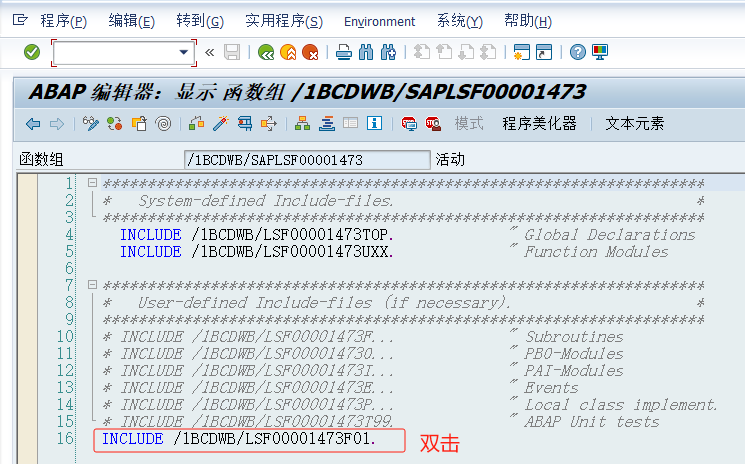This screenshot has width=745, height=464.
Task: Click the Last Page icon
Action: coord(488,52)
